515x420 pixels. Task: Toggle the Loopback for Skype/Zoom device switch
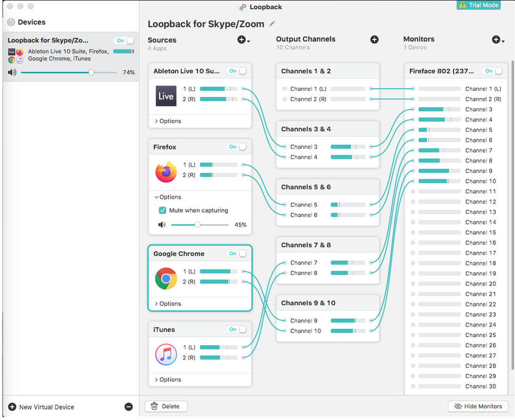(x=124, y=41)
